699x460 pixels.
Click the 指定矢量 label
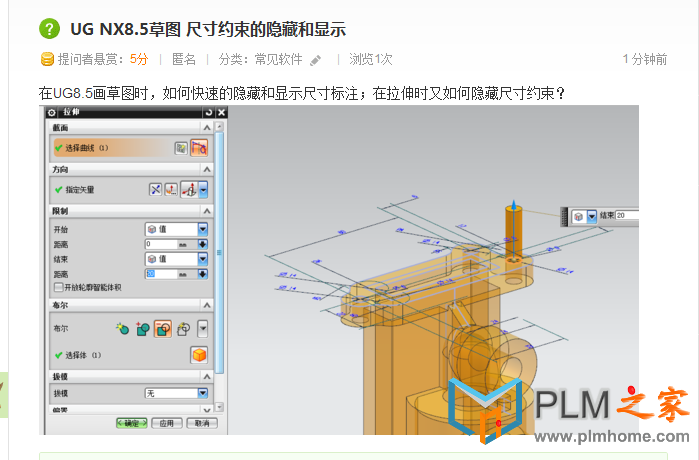(x=80, y=190)
